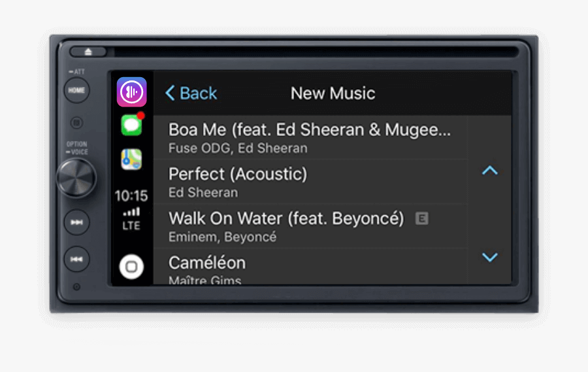Go to previous track button
The image size is (588, 372).
click(76, 259)
